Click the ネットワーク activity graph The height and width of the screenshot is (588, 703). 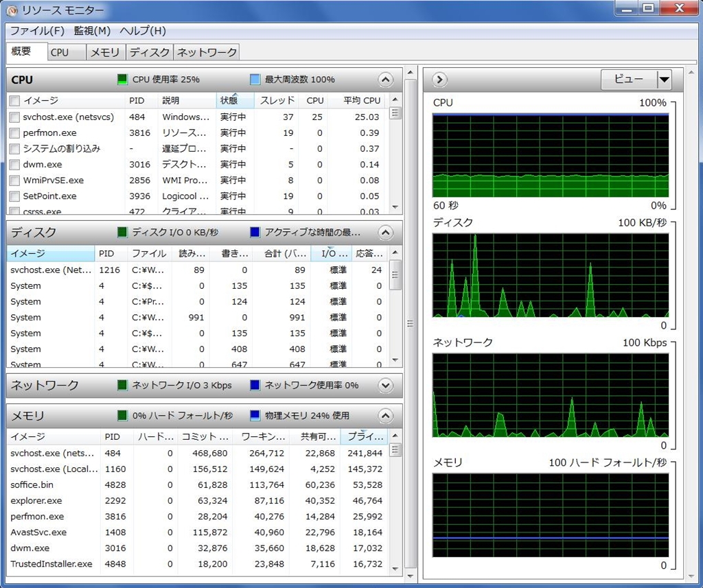[551, 395]
